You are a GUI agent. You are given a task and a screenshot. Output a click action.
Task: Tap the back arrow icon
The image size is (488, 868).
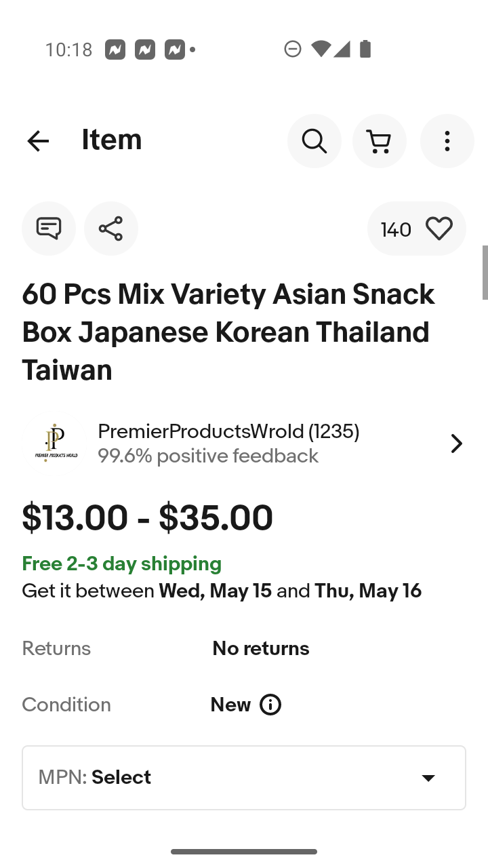tap(38, 141)
